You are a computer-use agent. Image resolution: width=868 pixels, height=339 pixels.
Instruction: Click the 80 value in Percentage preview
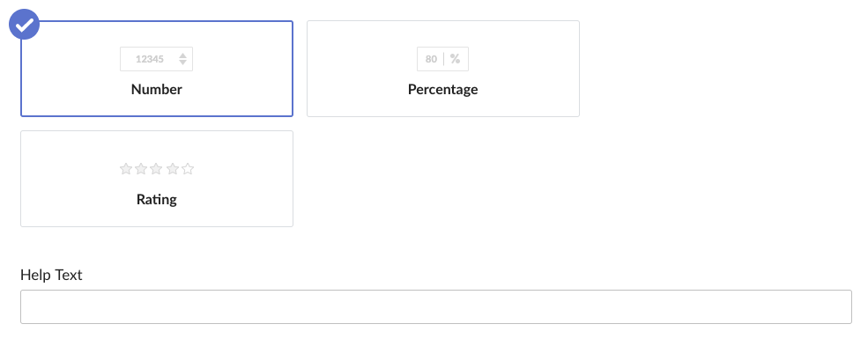(x=431, y=59)
